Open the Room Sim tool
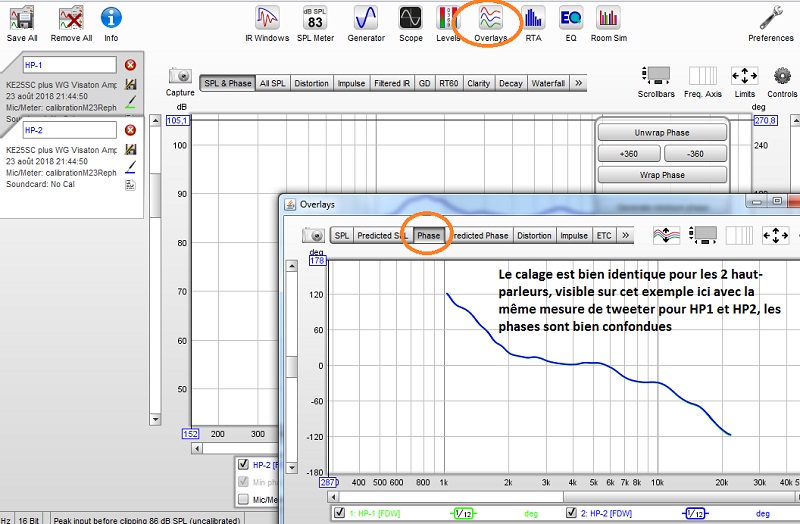This screenshot has height=524, width=800. pyautogui.click(x=609, y=24)
